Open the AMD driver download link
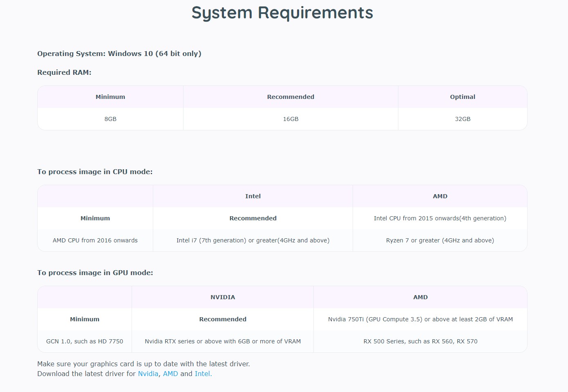568x392 pixels. pyautogui.click(x=170, y=374)
